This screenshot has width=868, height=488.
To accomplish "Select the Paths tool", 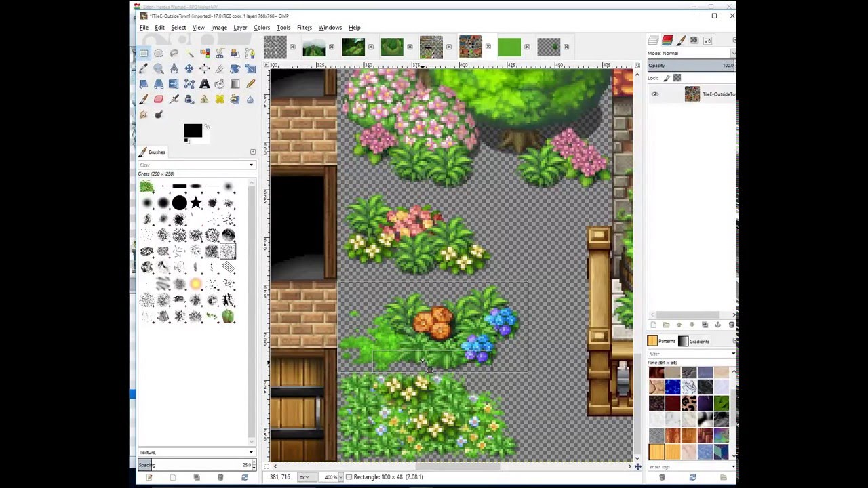I will pyautogui.click(x=250, y=53).
